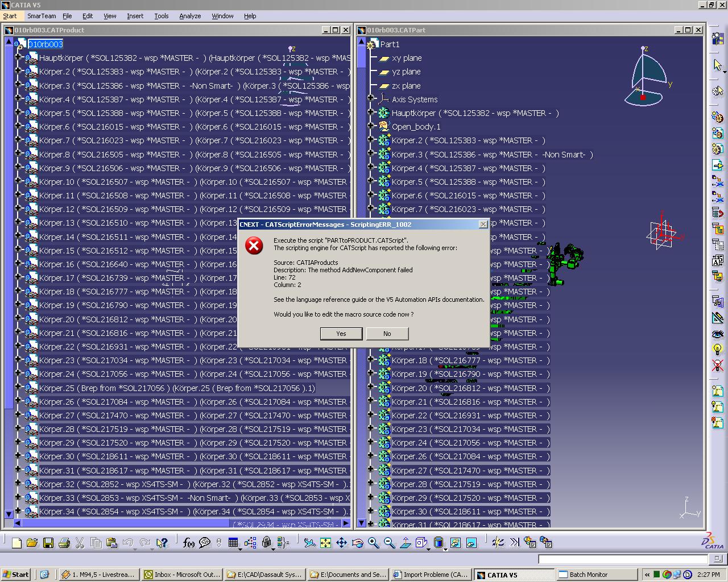Screen dimensions: 728x582
Task: Open the Windows Start button
Action: pyautogui.click(x=15, y=575)
